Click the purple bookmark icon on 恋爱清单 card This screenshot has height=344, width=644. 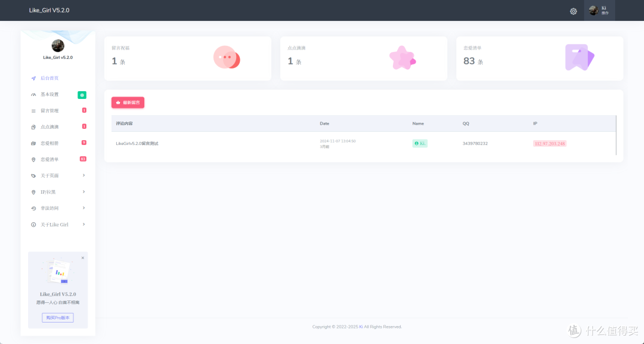(x=580, y=57)
